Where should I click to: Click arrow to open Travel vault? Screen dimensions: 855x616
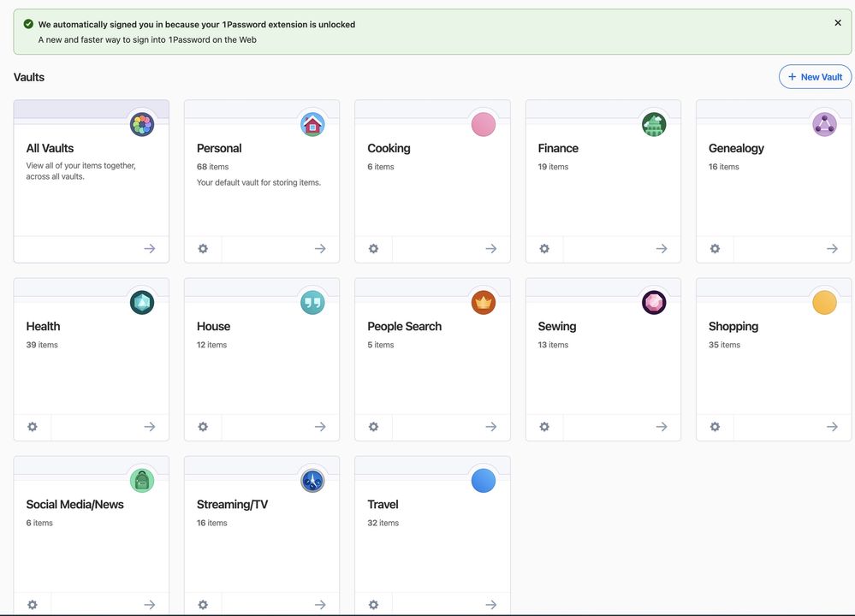(x=490, y=605)
